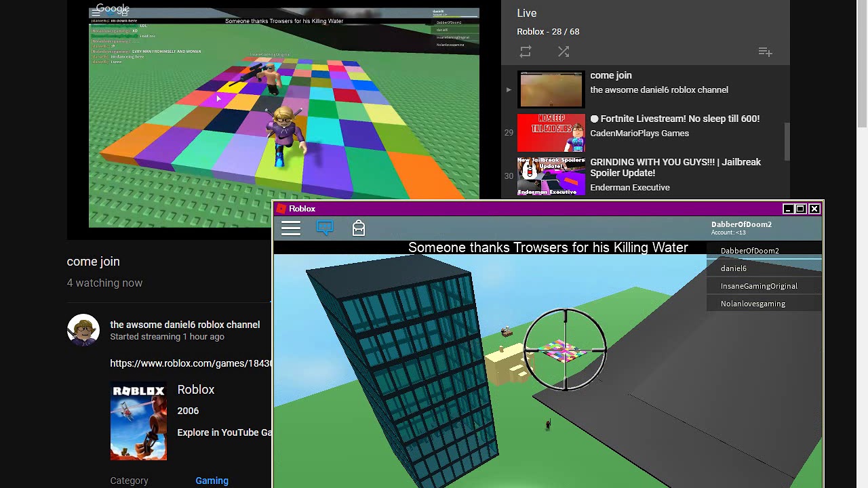This screenshot has width=868, height=488.
Task: Click Explore in YouTube Gaming link
Action: pos(224,432)
